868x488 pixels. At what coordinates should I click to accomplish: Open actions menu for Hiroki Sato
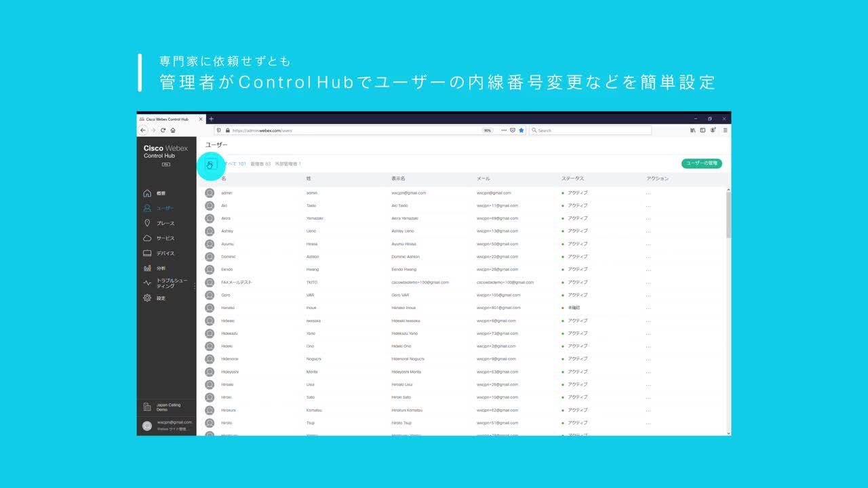[x=648, y=397]
